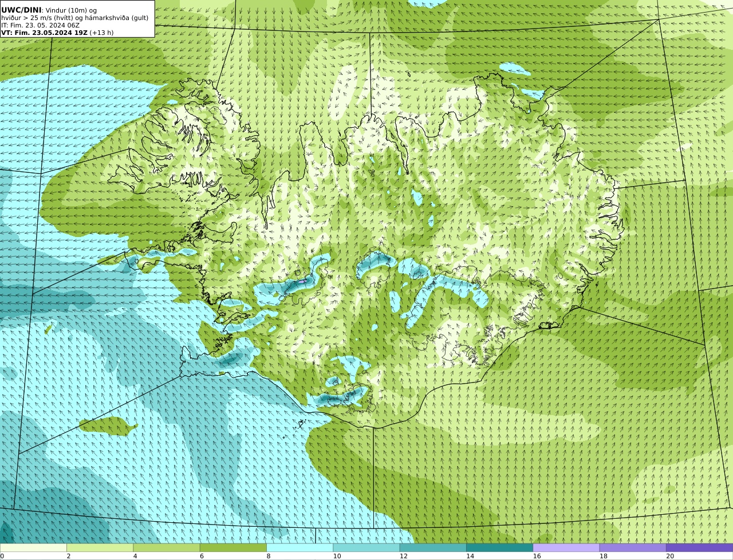Viewport: 733px width, 560px height.
Task: Click the colorbar label 16
Action: [x=537, y=556]
